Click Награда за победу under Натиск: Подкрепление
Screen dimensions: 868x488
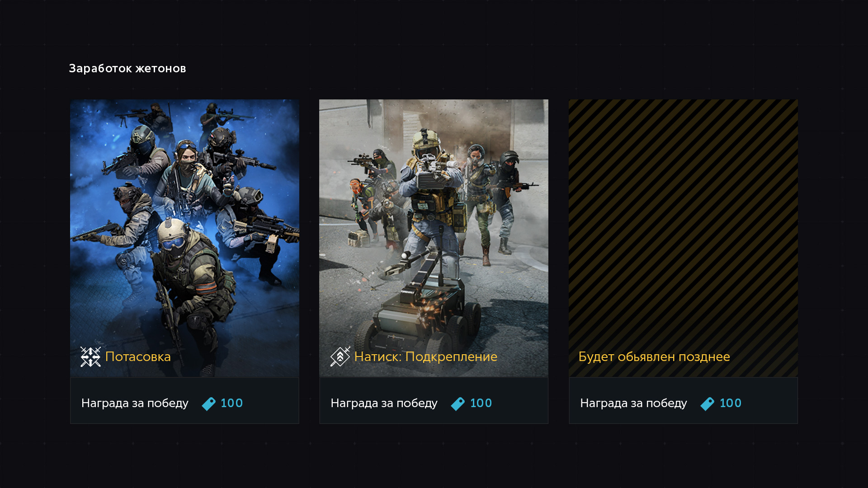point(384,403)
